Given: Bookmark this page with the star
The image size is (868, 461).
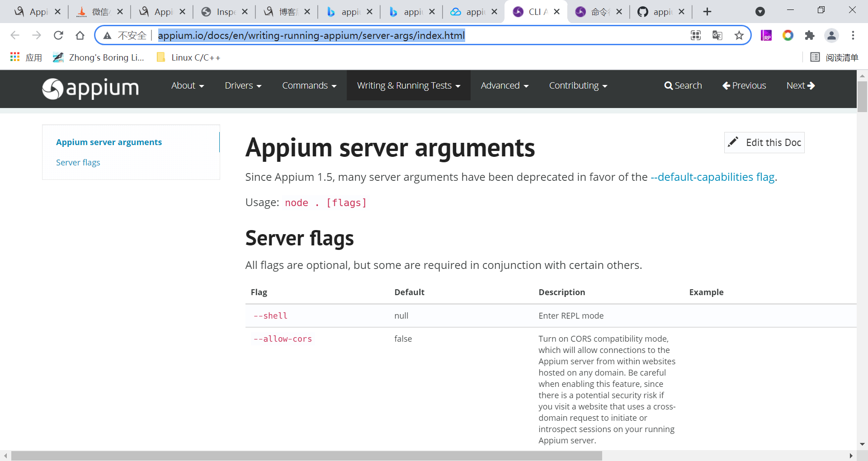Looking at the screenshot, I should 739,35.
